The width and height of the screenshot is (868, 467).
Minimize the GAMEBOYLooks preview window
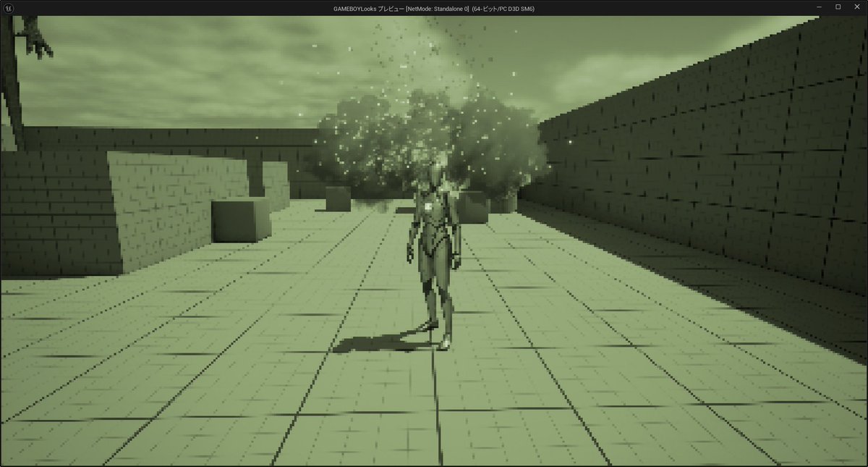click(819, 7)
